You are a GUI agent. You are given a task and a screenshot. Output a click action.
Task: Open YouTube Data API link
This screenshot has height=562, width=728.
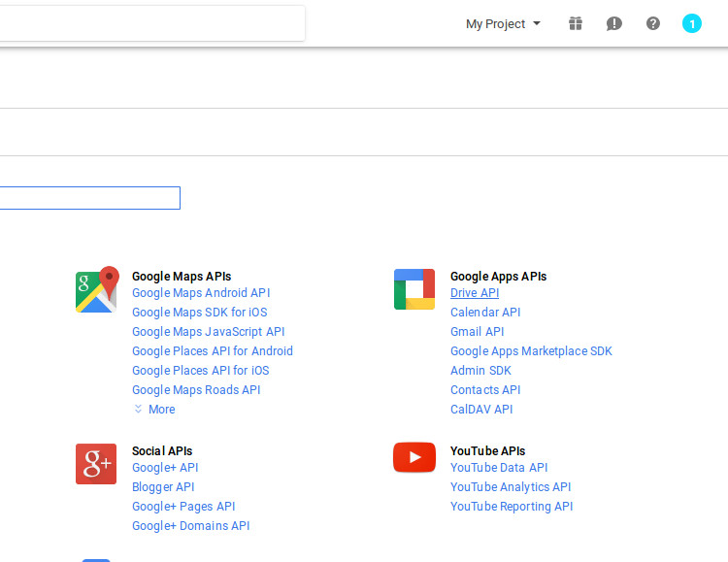coord(499,468)
